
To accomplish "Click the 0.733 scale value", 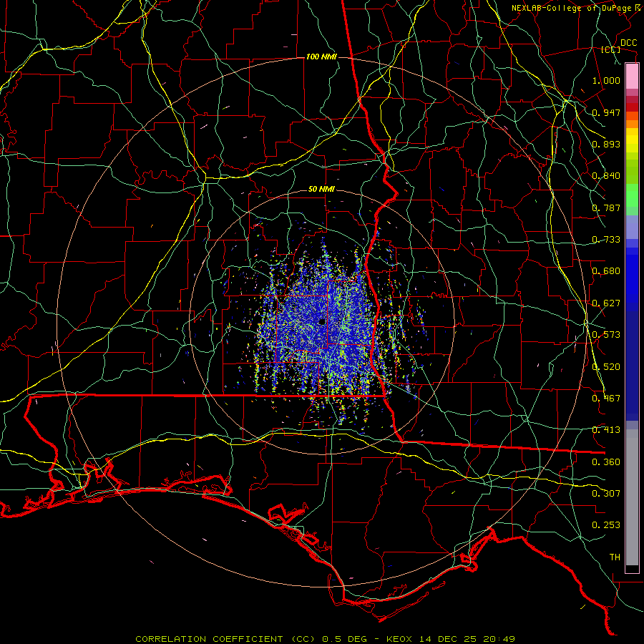I will tap(606, 240).
